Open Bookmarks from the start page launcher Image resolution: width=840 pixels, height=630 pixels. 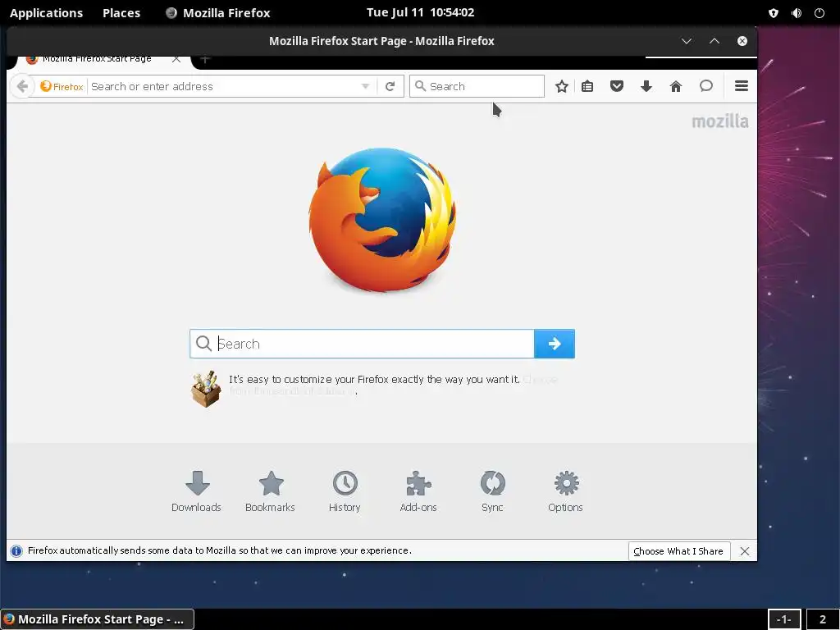point(271,491)
